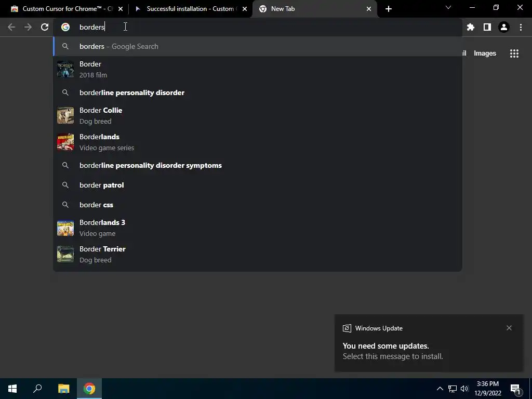The width and height of the screenshot is (532, 399).
Task: Open tab search chevron in title bar
Action: tap(448, 7)
